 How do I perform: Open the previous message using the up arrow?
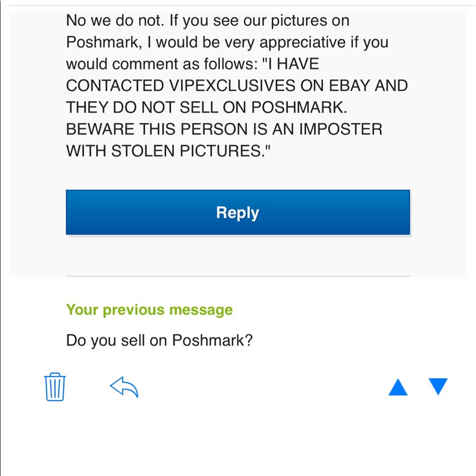(398, 387)
